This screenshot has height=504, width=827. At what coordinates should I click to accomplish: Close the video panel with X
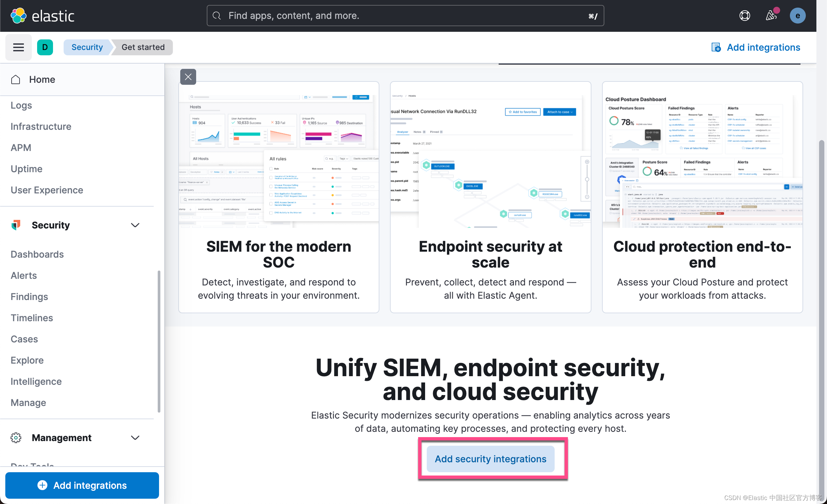(x=188, y=77)
